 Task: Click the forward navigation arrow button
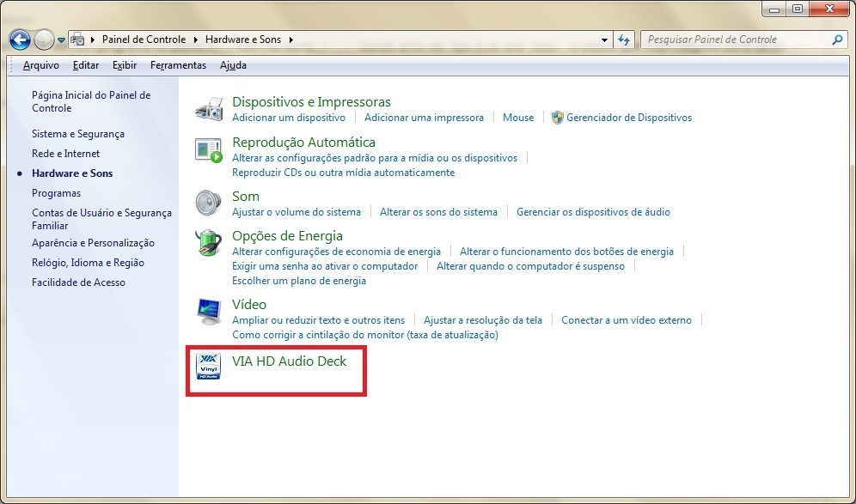click(44, 39)
